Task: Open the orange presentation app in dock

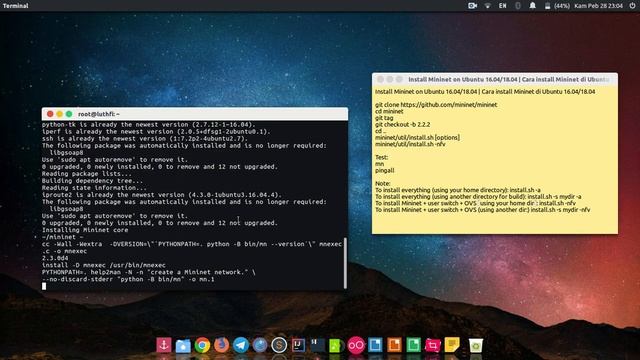Action: [394, 345]
